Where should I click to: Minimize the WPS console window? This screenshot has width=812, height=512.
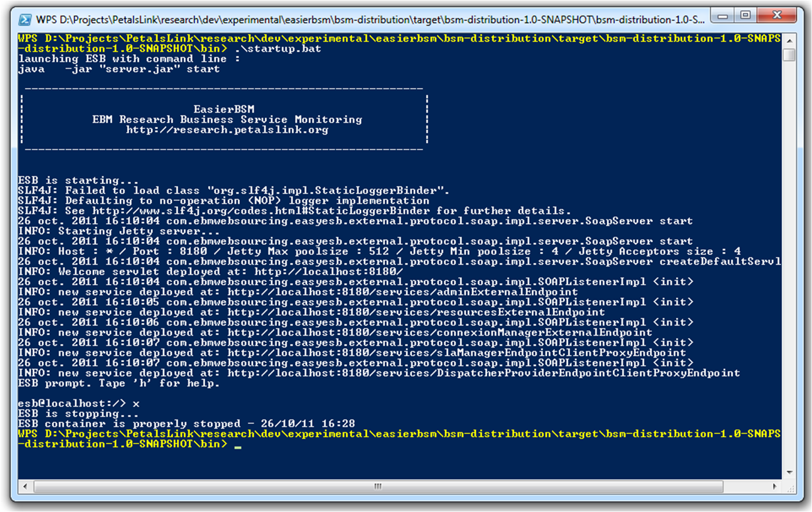722,16
